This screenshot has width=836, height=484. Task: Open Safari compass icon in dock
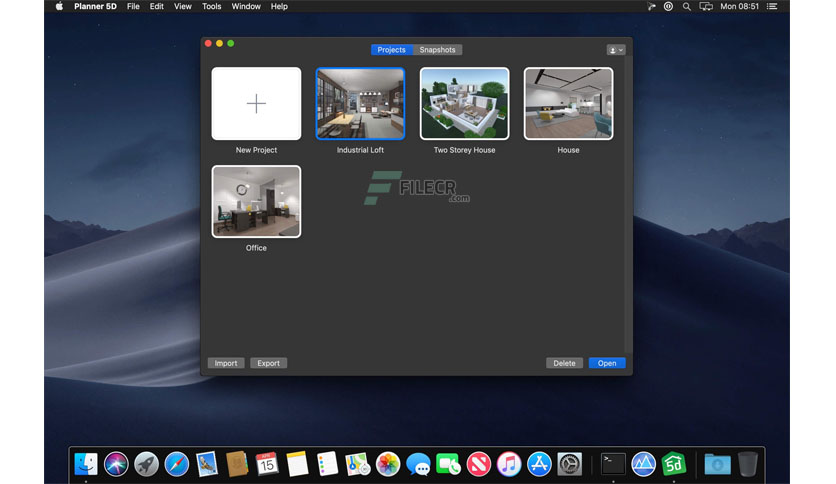point(176,464)
